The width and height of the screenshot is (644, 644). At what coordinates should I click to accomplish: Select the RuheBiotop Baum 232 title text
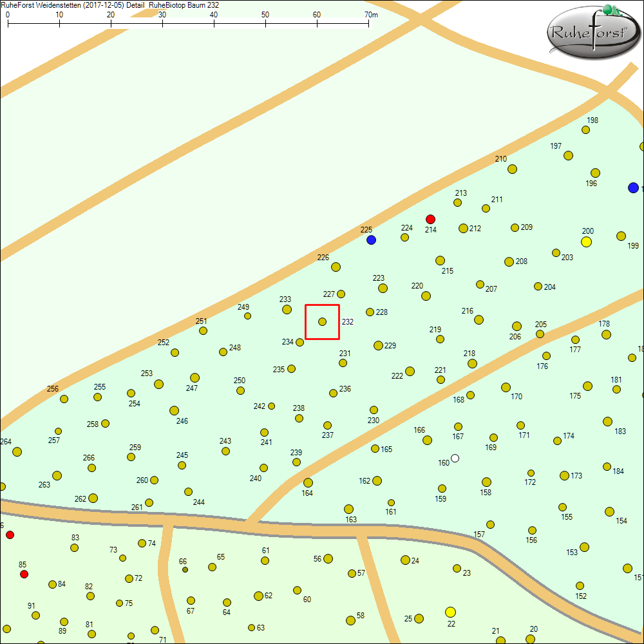(184, 5)
